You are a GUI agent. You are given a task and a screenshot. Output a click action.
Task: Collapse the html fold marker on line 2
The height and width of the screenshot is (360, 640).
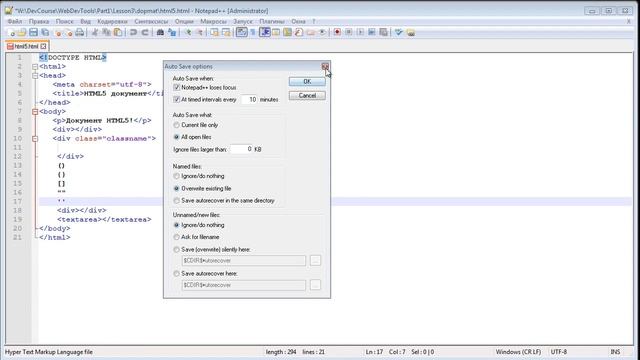(35, 67)
